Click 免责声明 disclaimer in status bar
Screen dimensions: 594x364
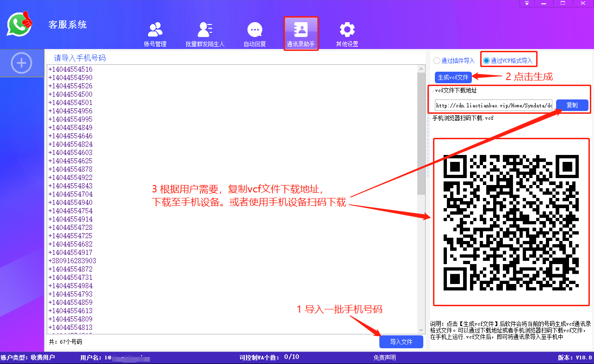(x=384, y=358)
